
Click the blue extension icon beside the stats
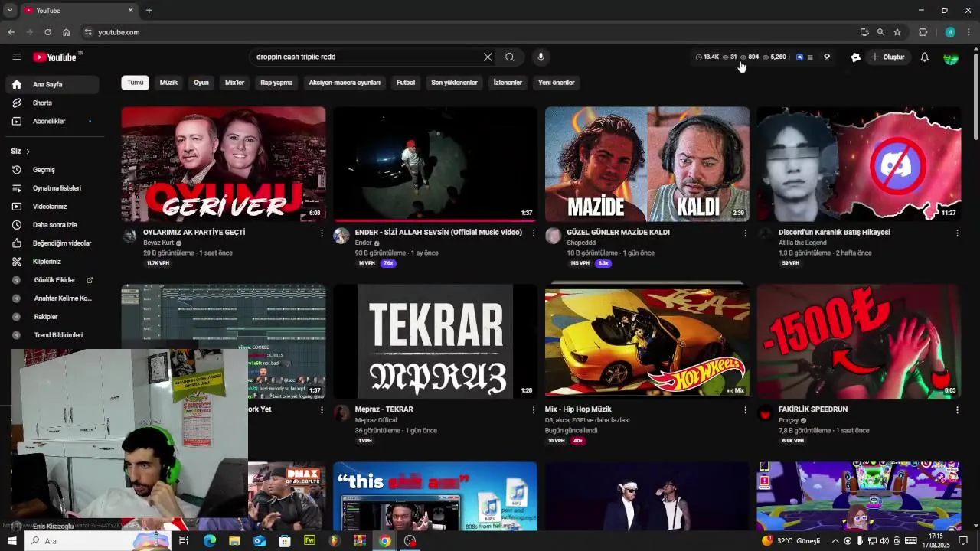click(799, 57)
